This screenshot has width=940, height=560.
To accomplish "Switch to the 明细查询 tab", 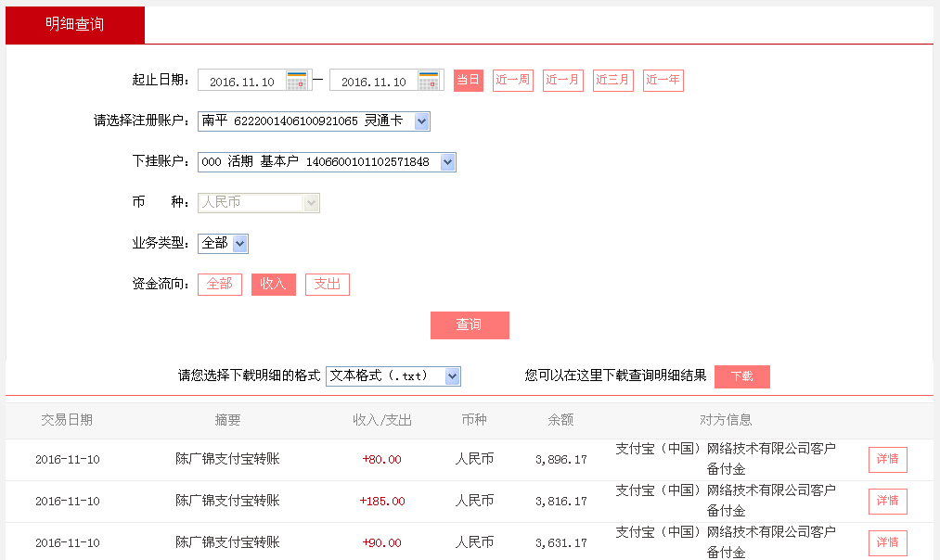I will 74,25.
